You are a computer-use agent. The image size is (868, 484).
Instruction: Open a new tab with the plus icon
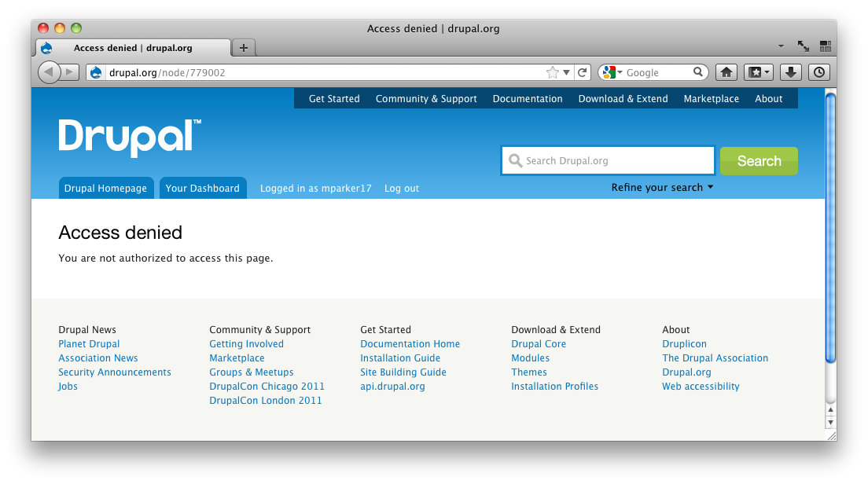click(x=243, y=47)
